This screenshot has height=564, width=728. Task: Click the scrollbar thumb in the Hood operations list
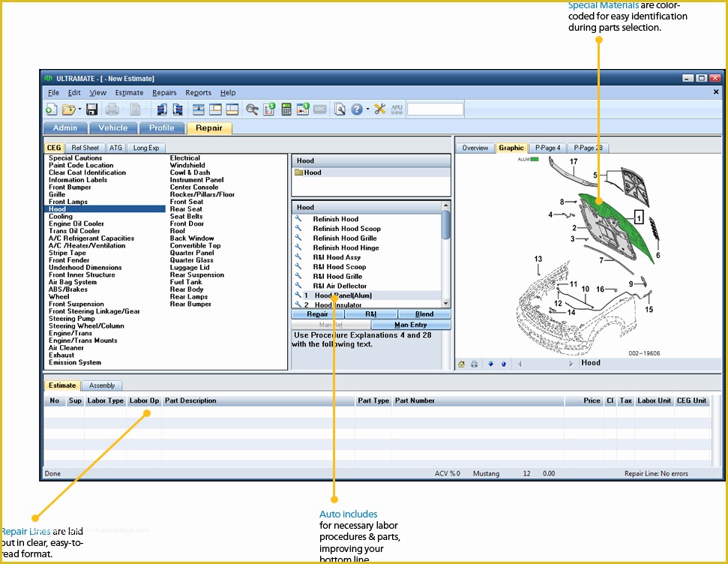point(445,225)
